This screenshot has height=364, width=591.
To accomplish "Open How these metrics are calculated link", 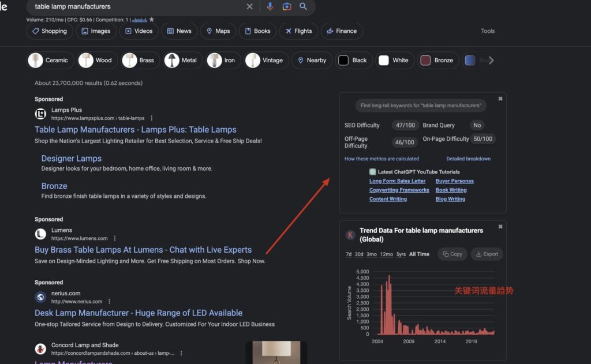I will click(381, 159).
